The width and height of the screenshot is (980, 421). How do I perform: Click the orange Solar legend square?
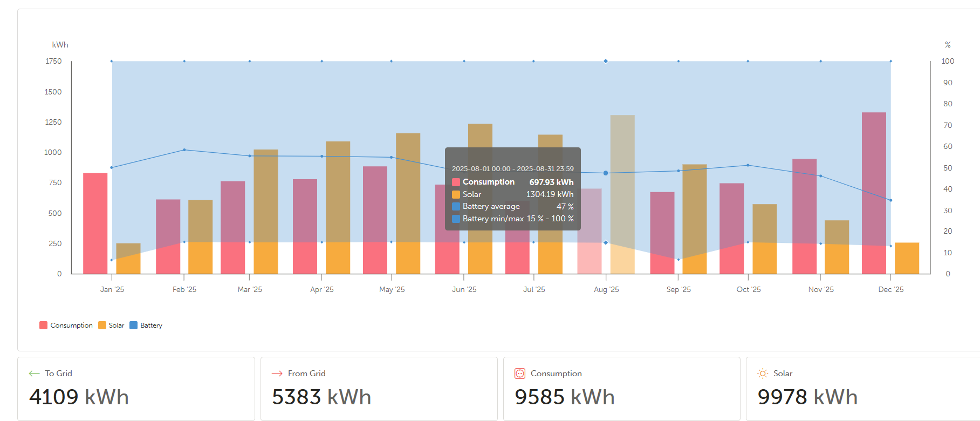102,325
